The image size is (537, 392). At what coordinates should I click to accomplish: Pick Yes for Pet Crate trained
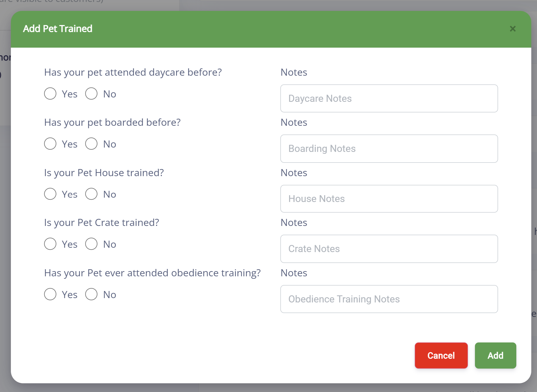click(x=50, y=244)
